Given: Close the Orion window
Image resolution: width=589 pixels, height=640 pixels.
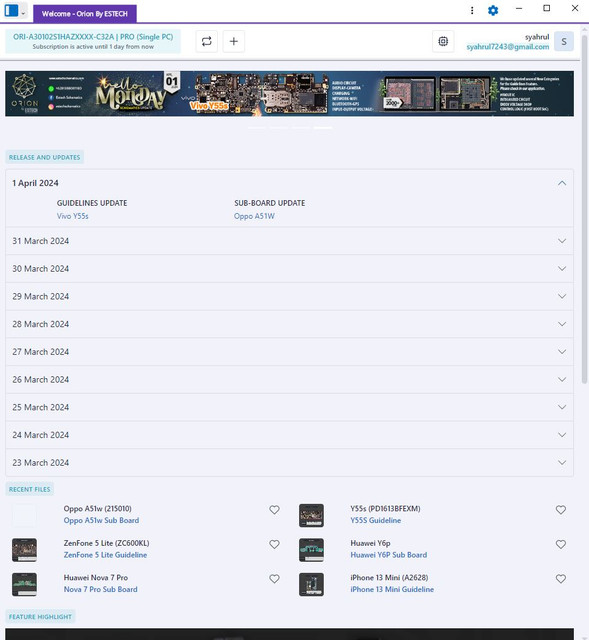Looking at the screenshot, I should pos(575,8).
